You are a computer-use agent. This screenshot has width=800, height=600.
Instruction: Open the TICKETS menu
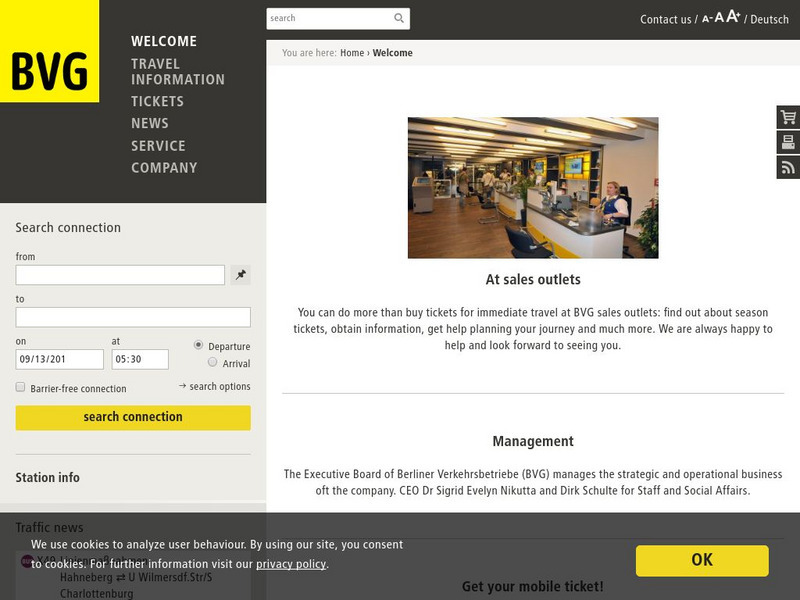click(x=156, y=101)
